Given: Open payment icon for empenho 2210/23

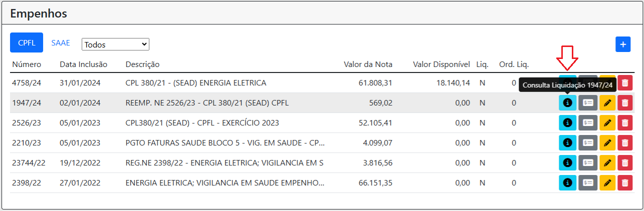Looking at the screenshot, I should pyautogui.click(x=588, y=142).
